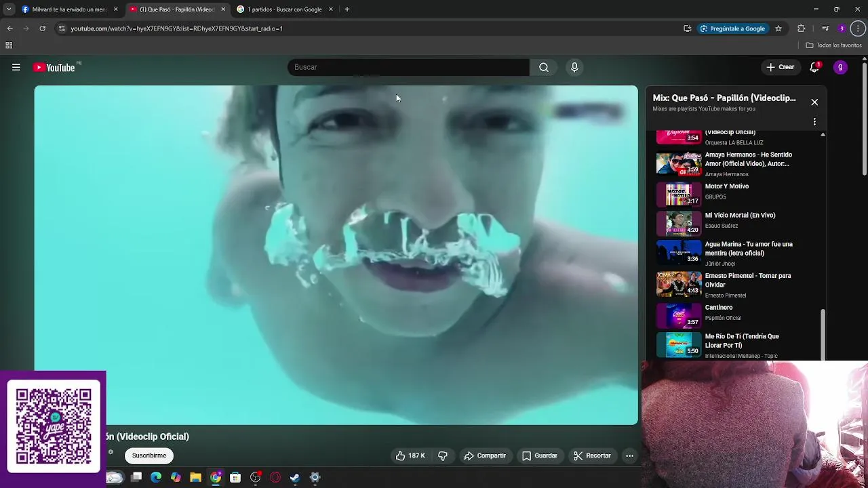Play Ernesto Pimentel - Tomar para Olvidar
This screenshot has height=488, width=868.
736,285
